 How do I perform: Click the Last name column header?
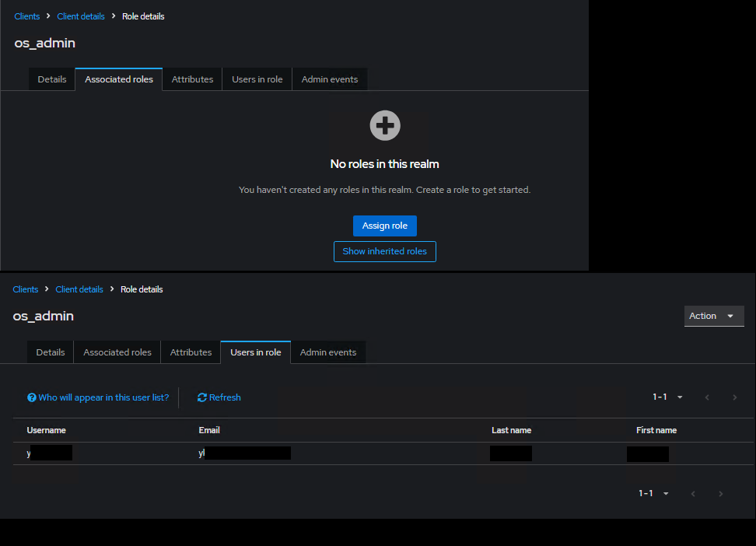(x=512, y=430)
